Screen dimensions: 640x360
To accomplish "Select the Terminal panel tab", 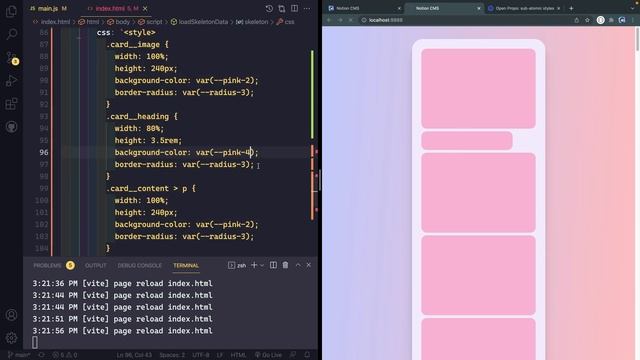I will click(186, 265).
